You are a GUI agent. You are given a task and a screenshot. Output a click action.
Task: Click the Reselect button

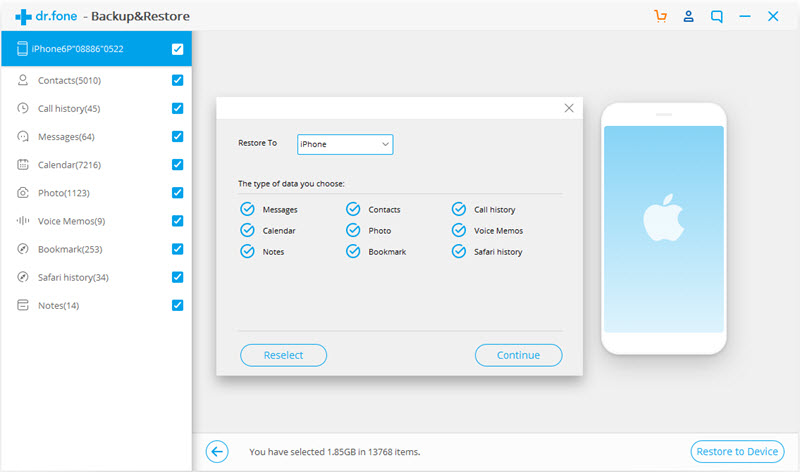284,355
